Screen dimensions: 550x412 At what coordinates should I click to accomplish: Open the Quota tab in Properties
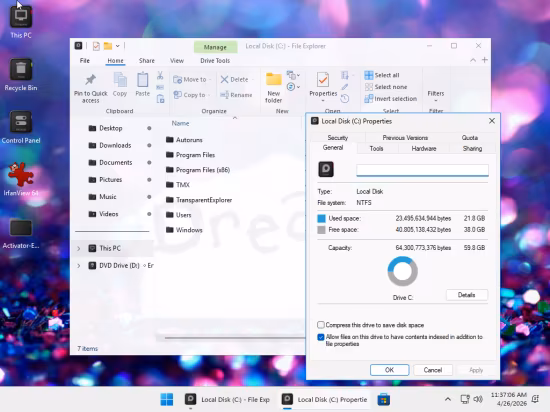470,137
